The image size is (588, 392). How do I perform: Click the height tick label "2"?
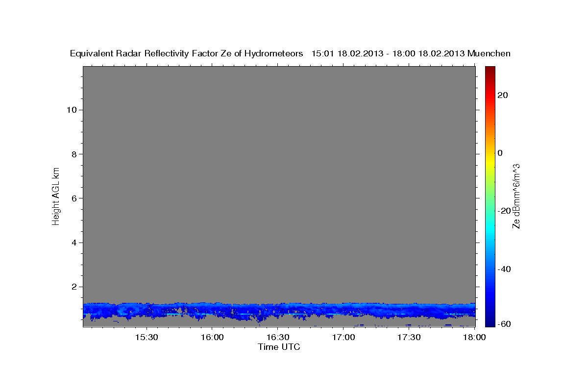[x=73, y=287]
